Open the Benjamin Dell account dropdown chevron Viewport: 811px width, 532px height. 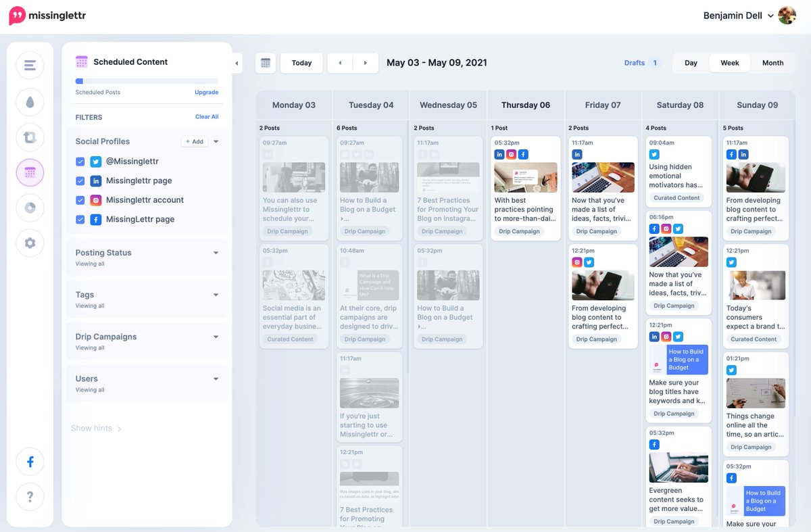(x=770, y=16)
